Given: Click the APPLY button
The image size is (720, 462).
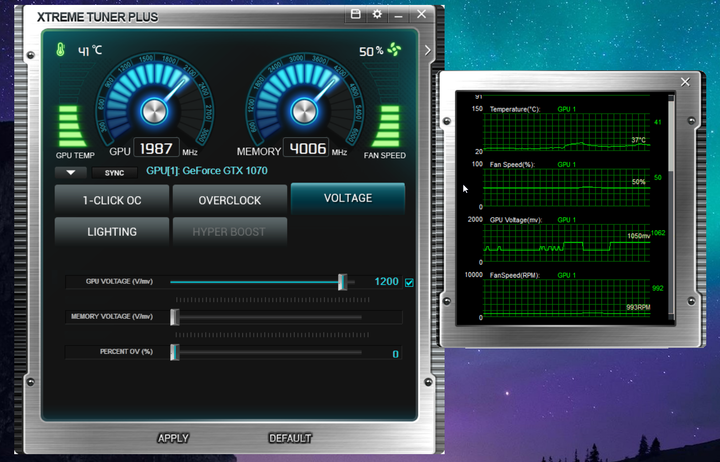Looking at the screenshot, I should tap(173, 438).
